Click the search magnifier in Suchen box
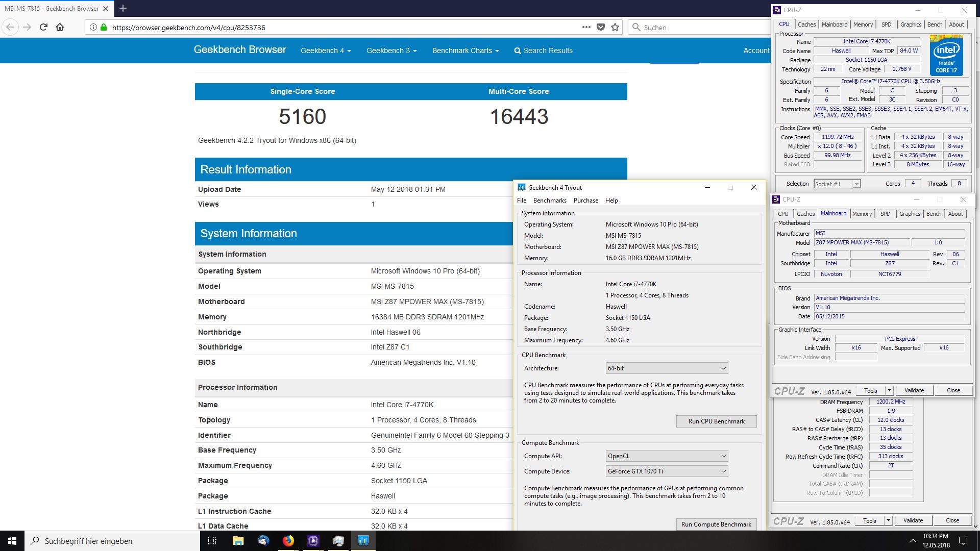980x551 pixels. click(x=636, y=27)
